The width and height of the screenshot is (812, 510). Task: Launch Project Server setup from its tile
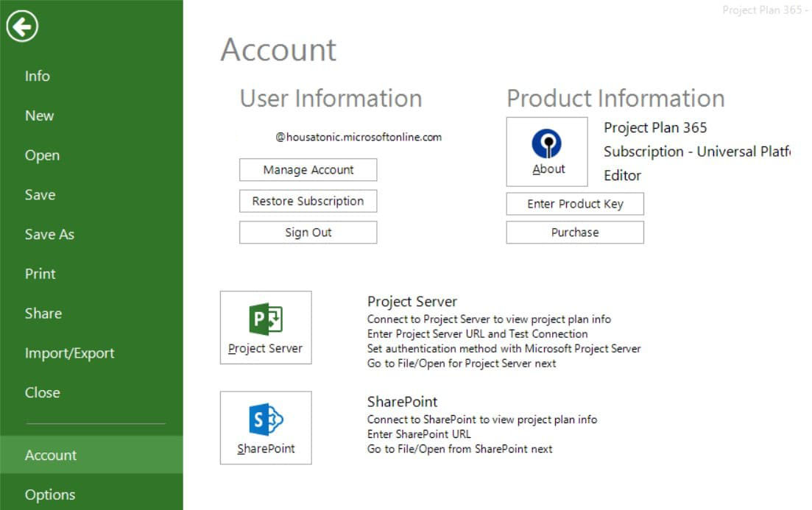tap(265, 327)
